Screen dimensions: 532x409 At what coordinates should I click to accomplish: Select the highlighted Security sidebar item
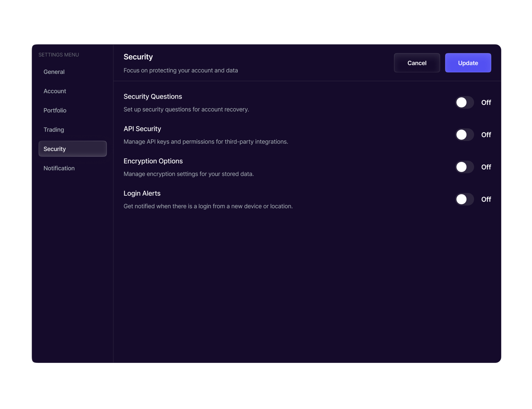72,149
